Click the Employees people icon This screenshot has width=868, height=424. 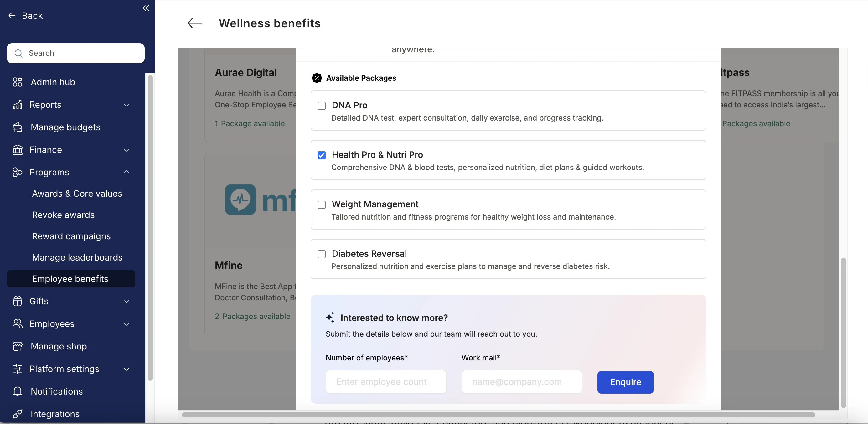click(x=18, y=324)
